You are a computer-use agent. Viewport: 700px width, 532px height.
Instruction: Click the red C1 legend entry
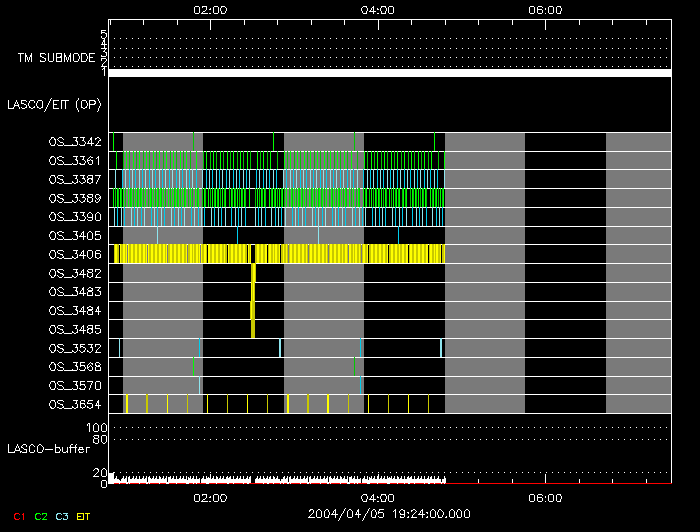(x=18, y=516)
